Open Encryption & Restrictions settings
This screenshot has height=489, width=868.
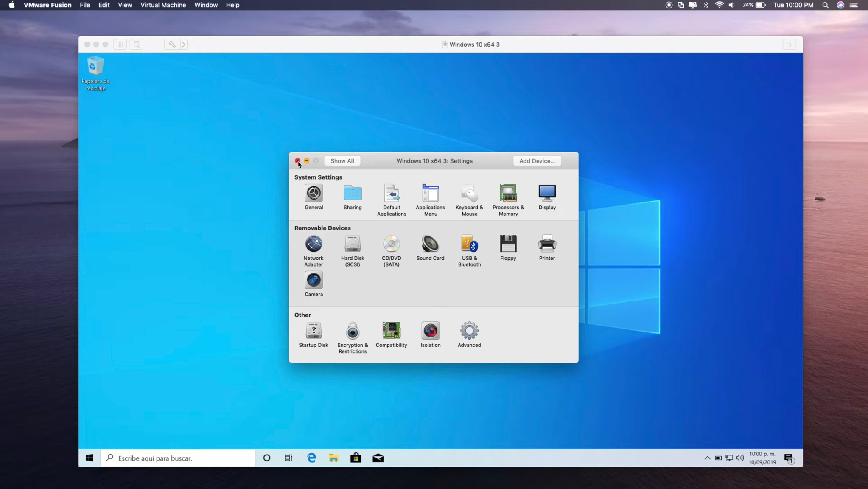352,331
